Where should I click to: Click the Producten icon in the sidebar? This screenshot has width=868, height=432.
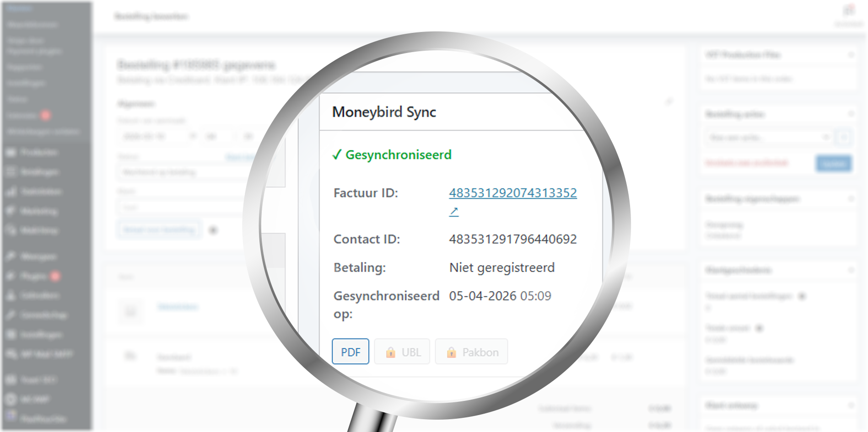pos(11,152)
